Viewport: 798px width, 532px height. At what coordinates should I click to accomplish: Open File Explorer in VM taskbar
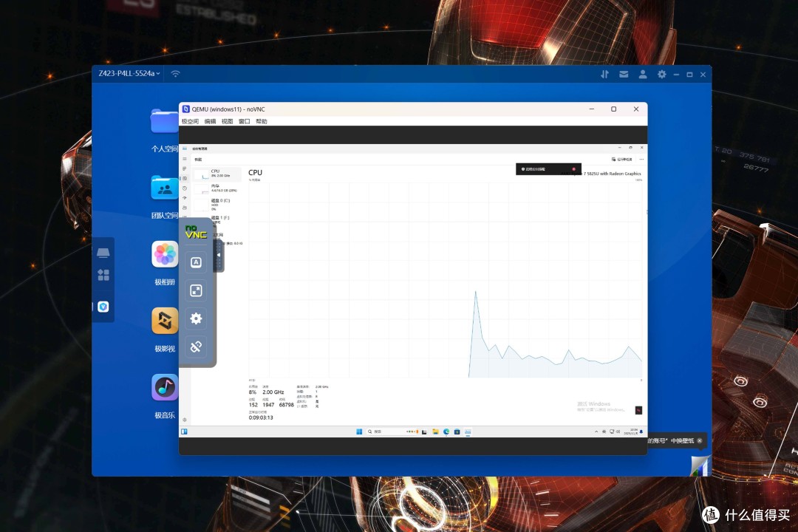[436, 432]
